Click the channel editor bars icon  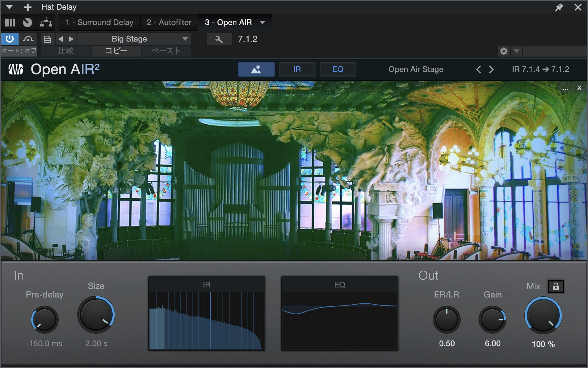click(x=10, y=23)
